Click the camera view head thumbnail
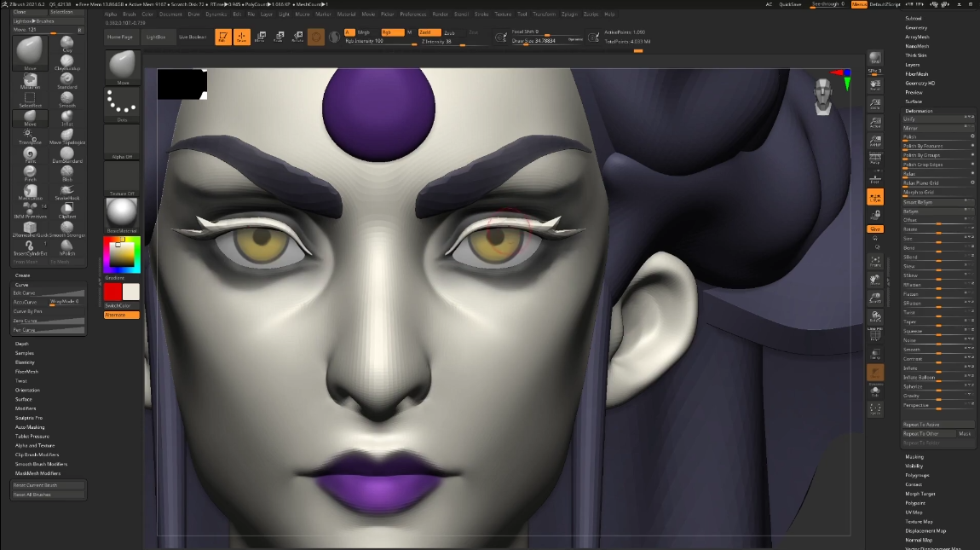This screenshot has width=980, height=550. coord(823,97)
